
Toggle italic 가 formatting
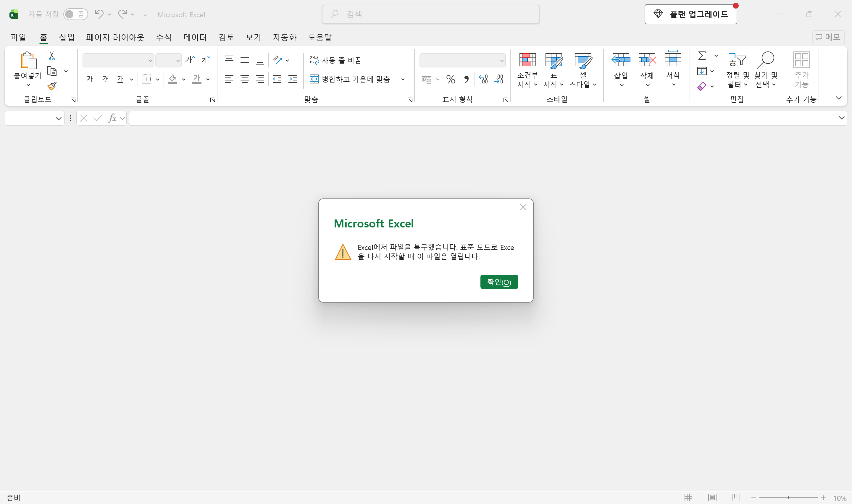pos(105,79)
